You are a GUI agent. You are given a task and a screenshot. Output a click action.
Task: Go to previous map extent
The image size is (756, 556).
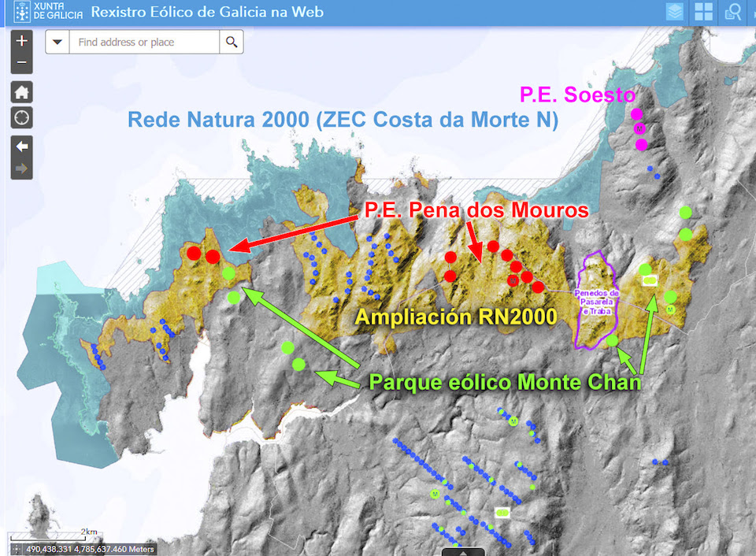(x=21, y=146)
